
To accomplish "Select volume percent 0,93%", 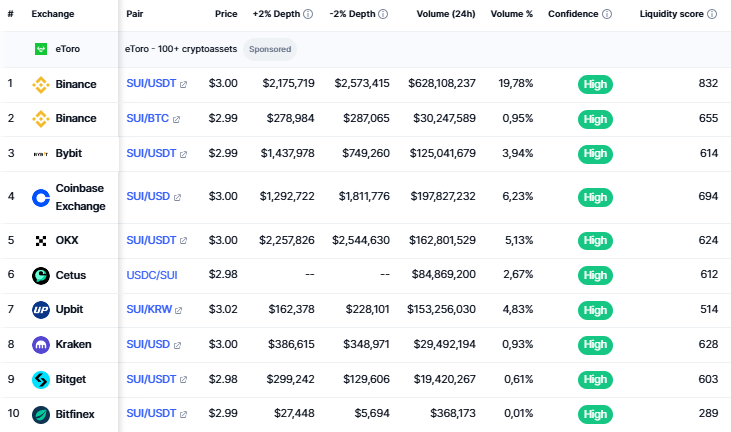I will coord(518,344).
